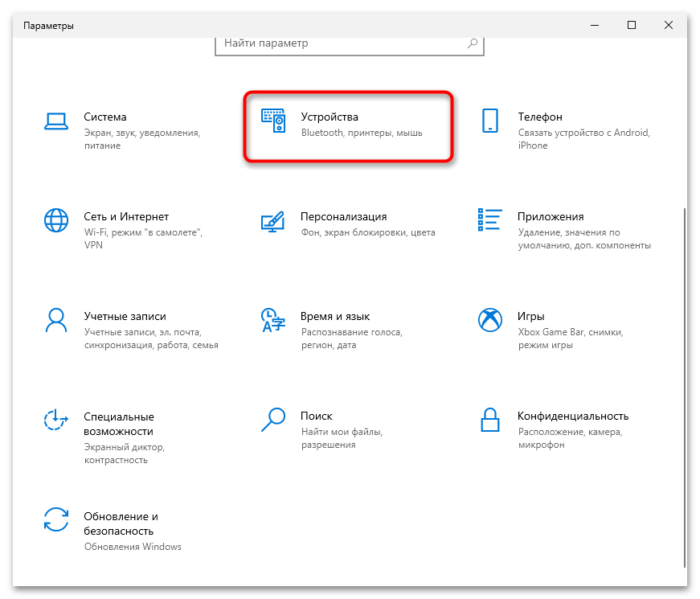Click 'Найти мои файлы, разрешения' description
700x599 pixels.
[342, 437]
